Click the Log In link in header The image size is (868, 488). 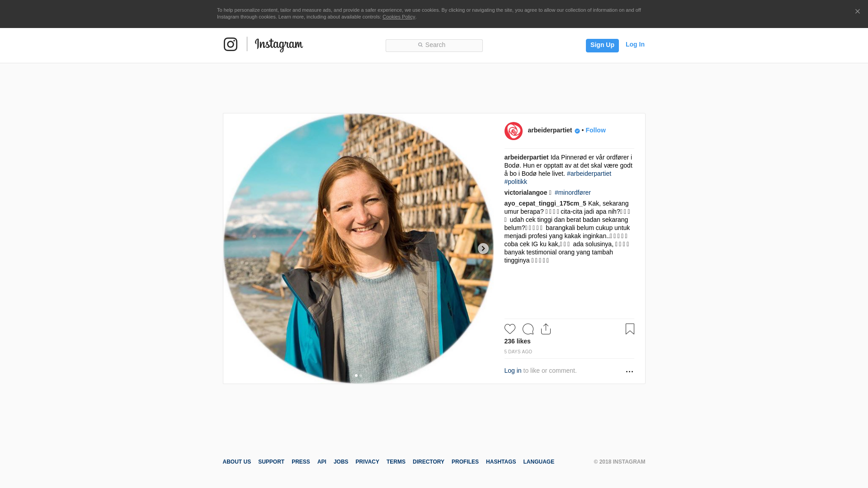[x=635, y=44]
